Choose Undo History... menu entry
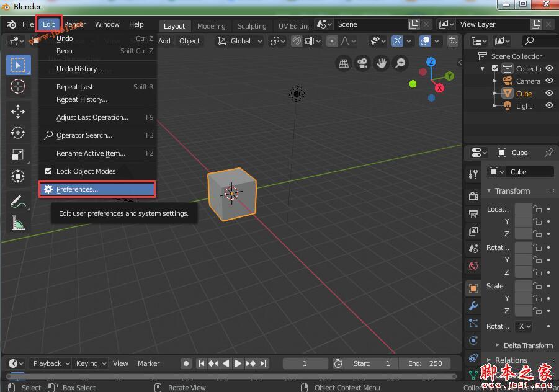Screen dimensions: 559x392 97,69
